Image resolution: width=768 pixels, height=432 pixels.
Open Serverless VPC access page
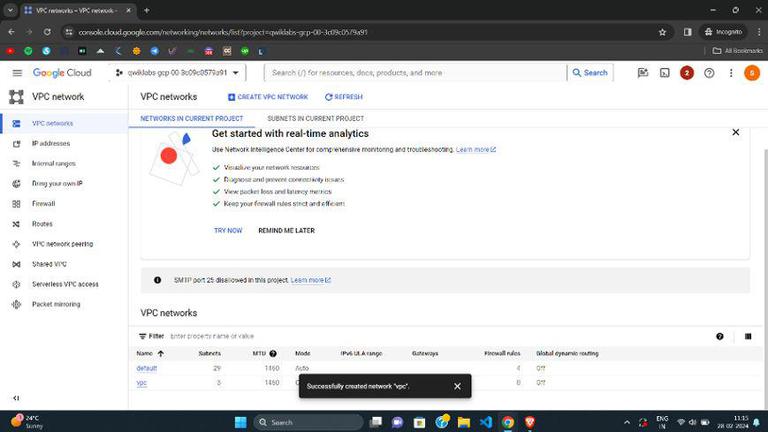click(64, 284)
